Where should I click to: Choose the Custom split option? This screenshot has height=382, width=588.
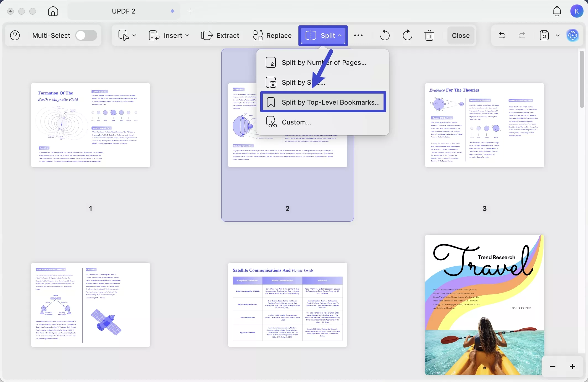[296, 122]
